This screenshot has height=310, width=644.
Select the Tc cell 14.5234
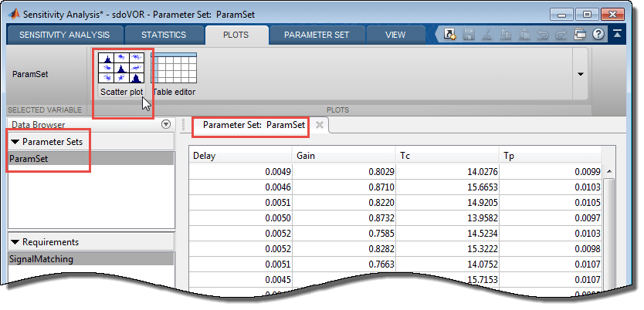447,234
